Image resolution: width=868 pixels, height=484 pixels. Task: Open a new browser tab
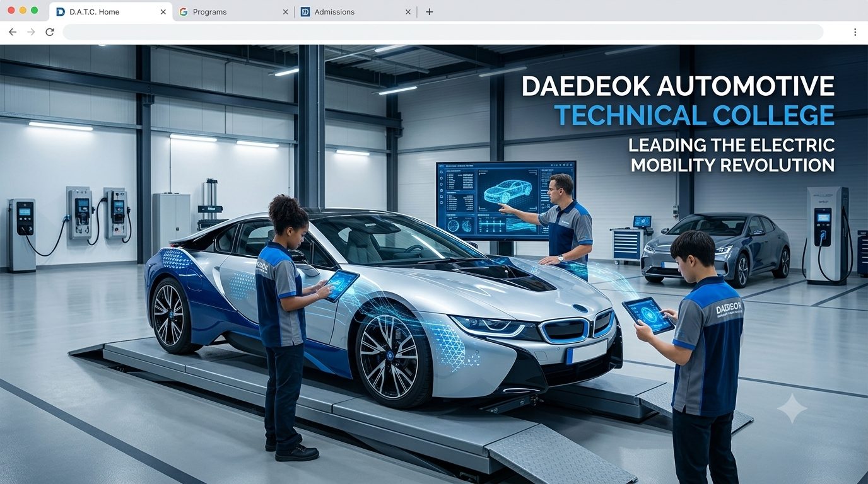(x=429, y=12)
